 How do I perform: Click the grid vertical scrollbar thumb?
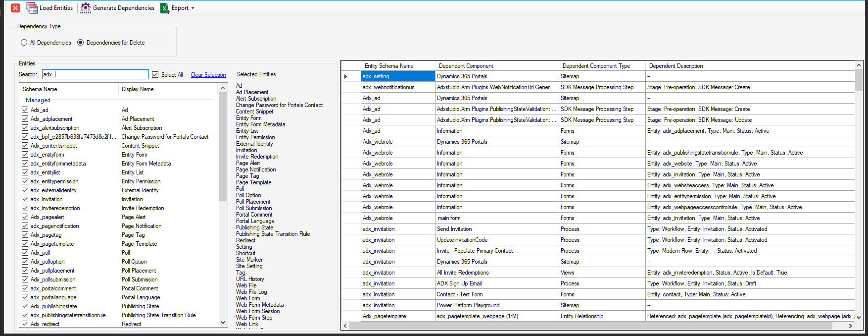(x=859, y=80)
